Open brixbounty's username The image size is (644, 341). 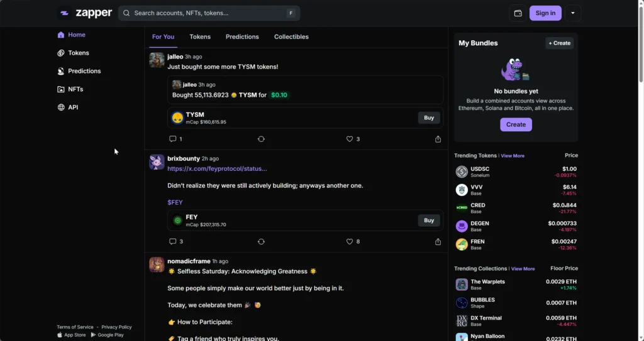[x=184, y=158]
